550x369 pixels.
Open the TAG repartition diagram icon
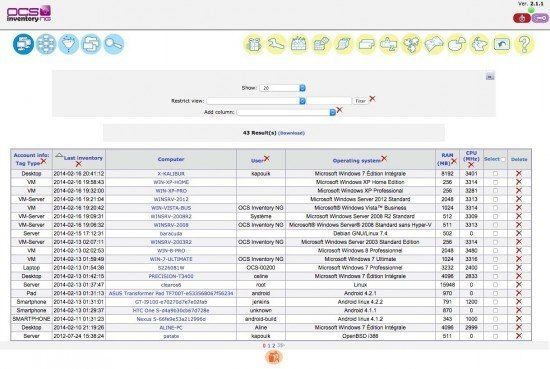point(46,44)
